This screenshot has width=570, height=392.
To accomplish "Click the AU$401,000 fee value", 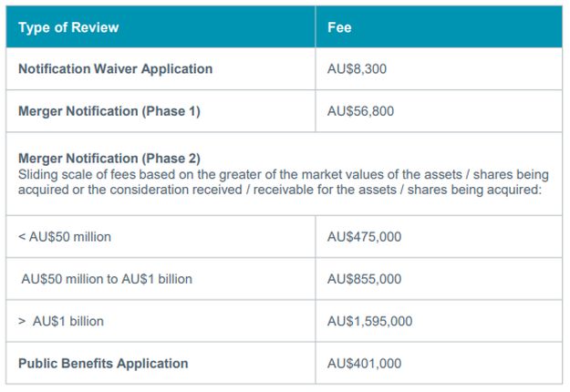I will [x=364, y=364].
